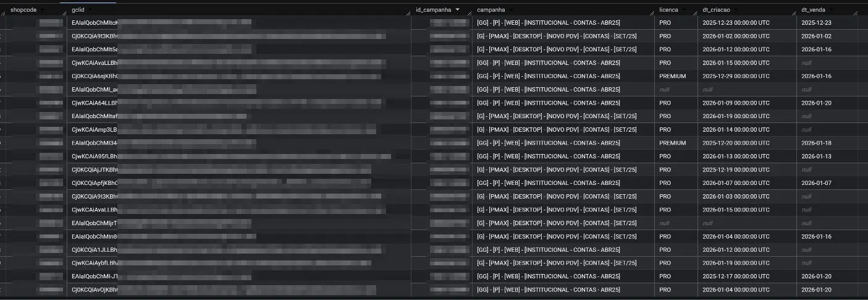
Task: Select dt_criacao cell 2026-01-14 00:00:00 UTC
Action: coord(748,130)
